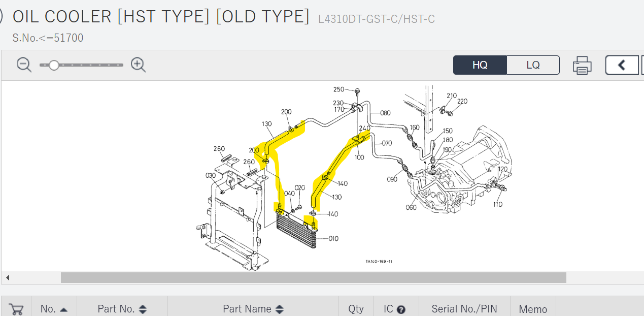Screen dimensions: 644x316
Task: Click the left arrow of horizontal scrollbar
Action: pyautogui.click(x=8, y=277)
